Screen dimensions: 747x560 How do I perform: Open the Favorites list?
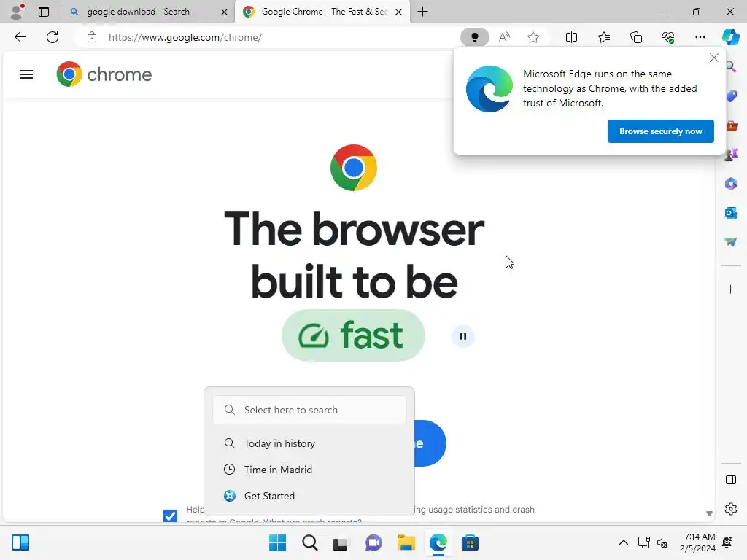603,37
